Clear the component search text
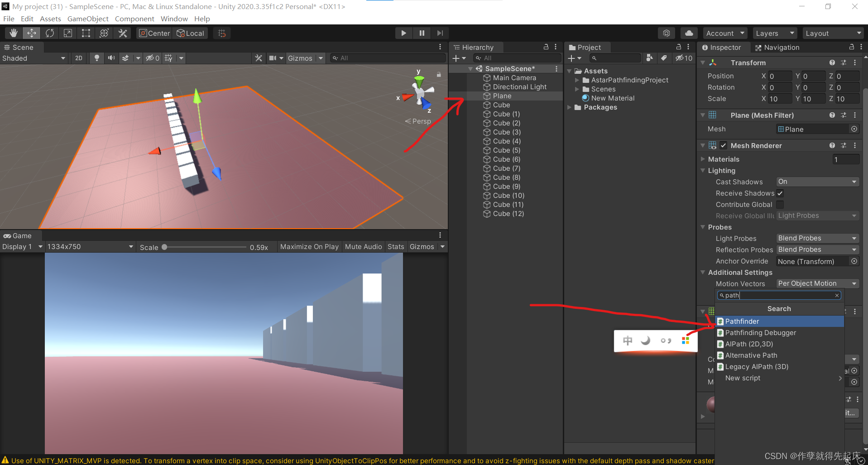 pyautogui.click(x=837, y=295)
